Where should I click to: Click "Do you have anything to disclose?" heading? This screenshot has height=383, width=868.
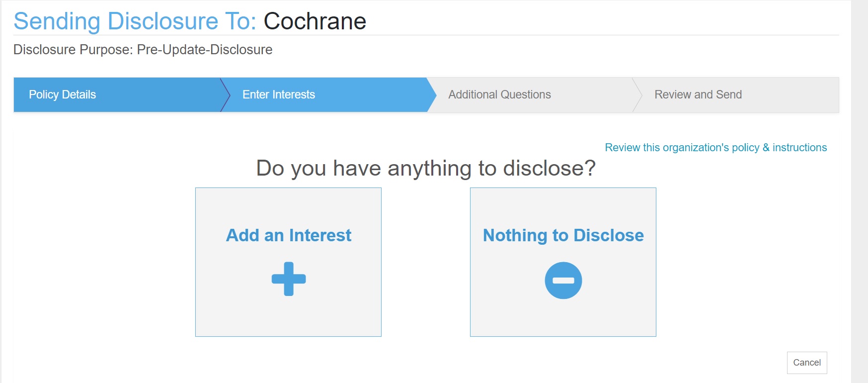coord(426,168)
